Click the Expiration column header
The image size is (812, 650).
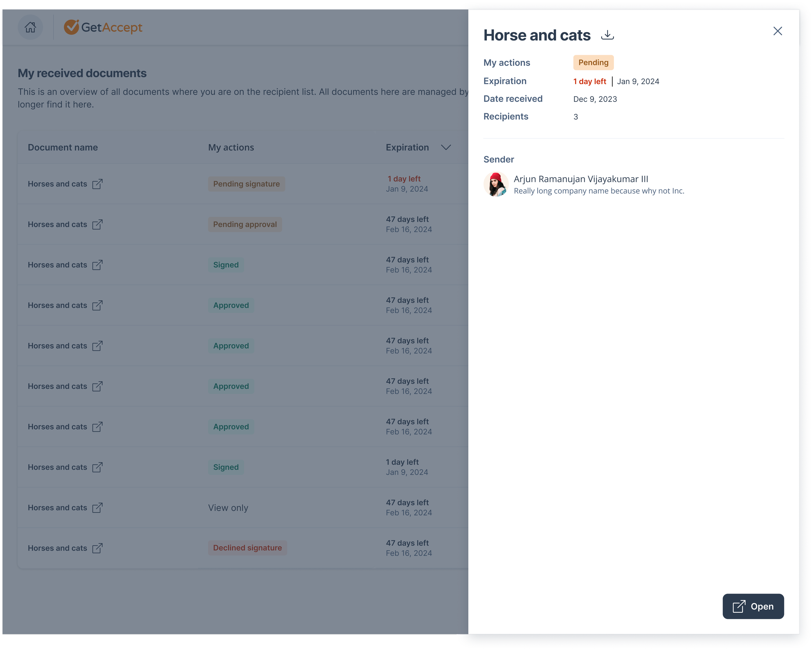pos(407,148)
